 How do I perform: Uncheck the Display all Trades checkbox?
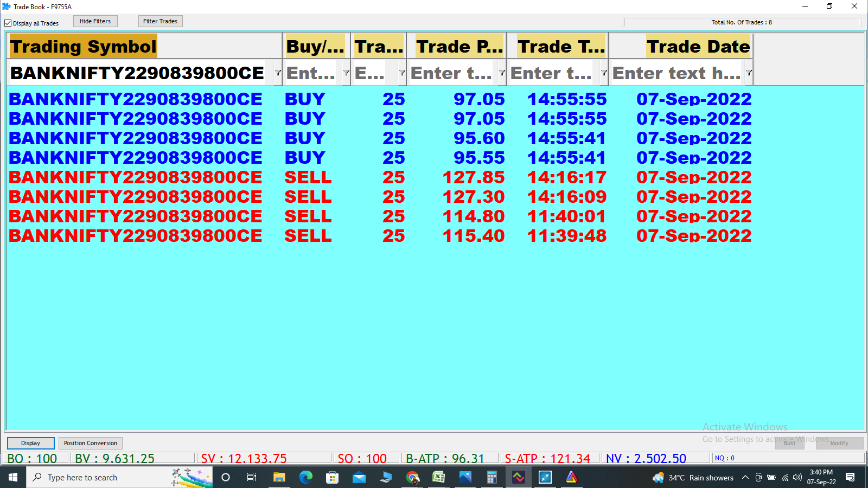click(8, 23)
